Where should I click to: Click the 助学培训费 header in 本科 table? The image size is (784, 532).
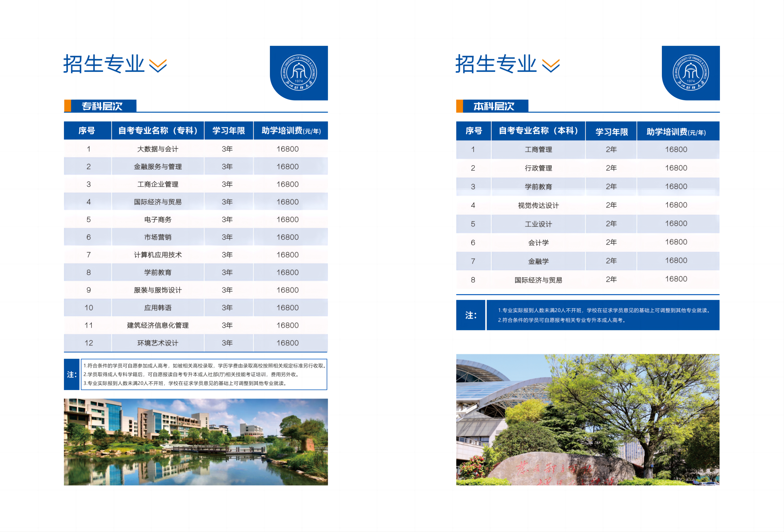[676, 132]
